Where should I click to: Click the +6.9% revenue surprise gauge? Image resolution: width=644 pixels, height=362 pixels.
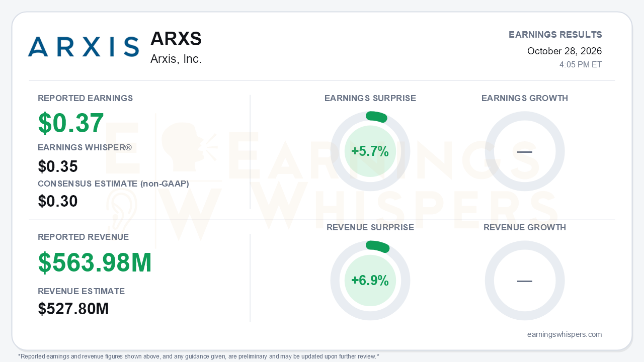point(370,281)
